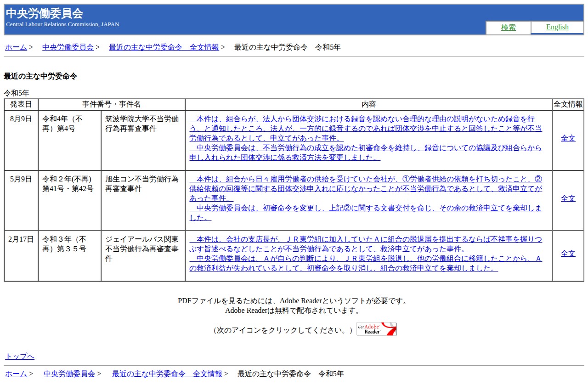Viewport: 588px width, 390px height.
Task: Click the 発表日 column header
Action: pyautogui.click(x=21, y=104)
